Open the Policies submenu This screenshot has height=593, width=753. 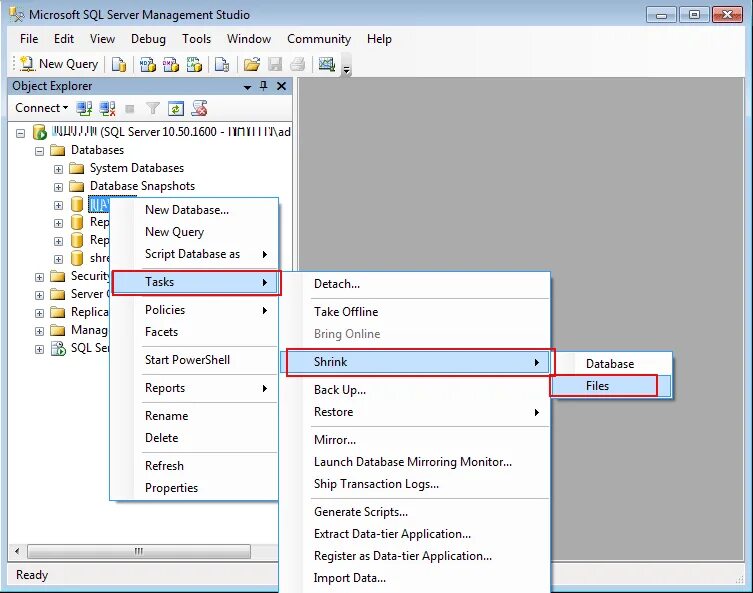(194, 310)
